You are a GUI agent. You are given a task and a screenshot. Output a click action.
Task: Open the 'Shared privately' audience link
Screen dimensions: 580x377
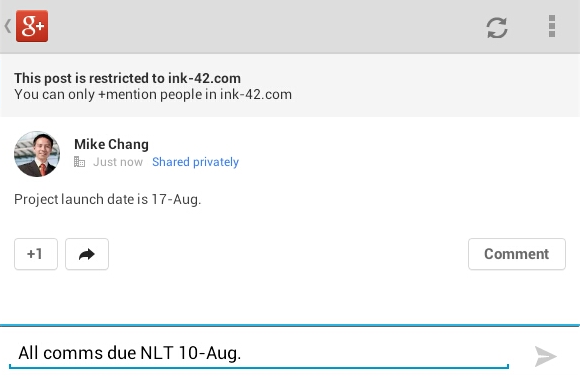195,162
